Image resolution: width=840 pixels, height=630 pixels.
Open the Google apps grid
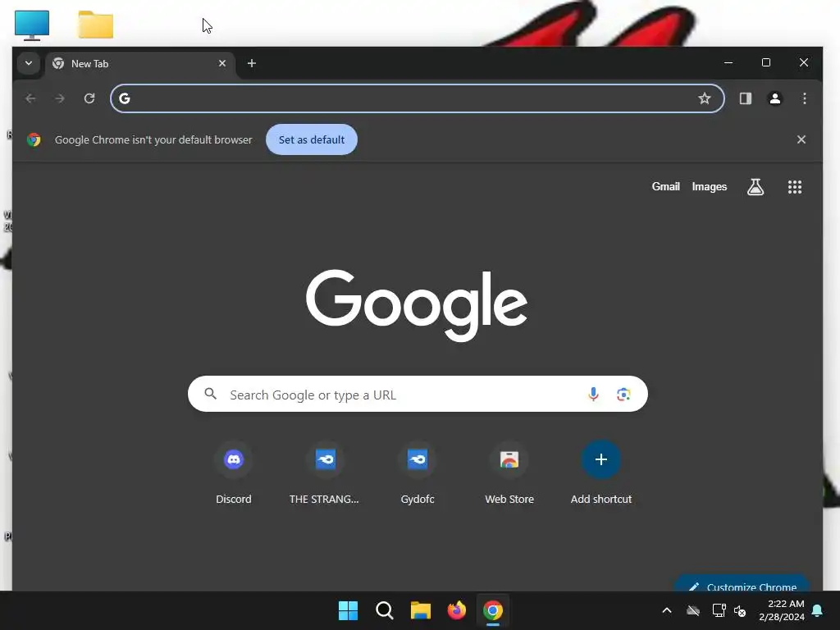(x=795, y=187)
